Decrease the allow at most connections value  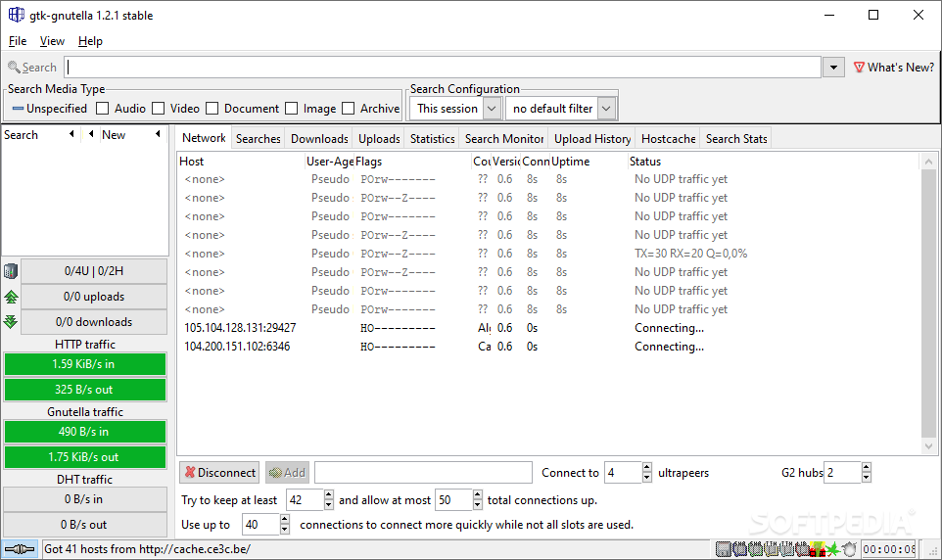(478, 505)
